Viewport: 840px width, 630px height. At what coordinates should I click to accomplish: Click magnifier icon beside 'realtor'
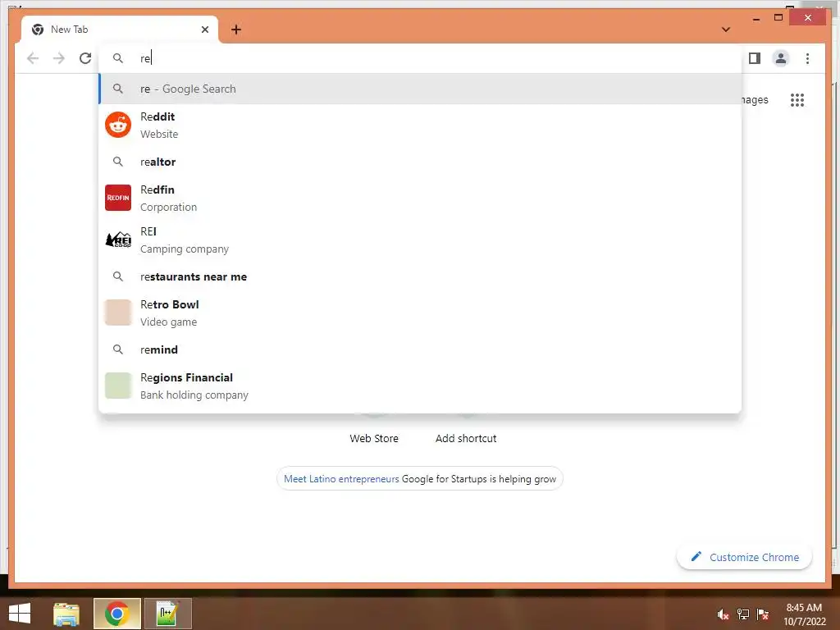118,162
